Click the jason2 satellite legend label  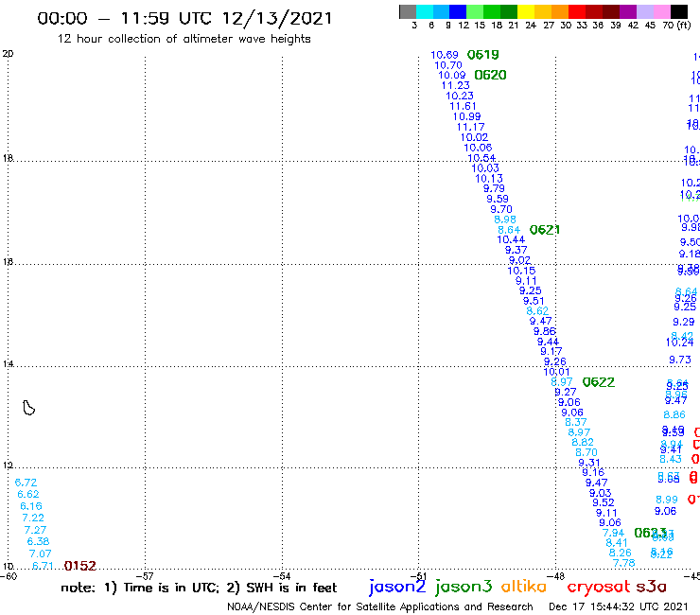coord(397,587)
